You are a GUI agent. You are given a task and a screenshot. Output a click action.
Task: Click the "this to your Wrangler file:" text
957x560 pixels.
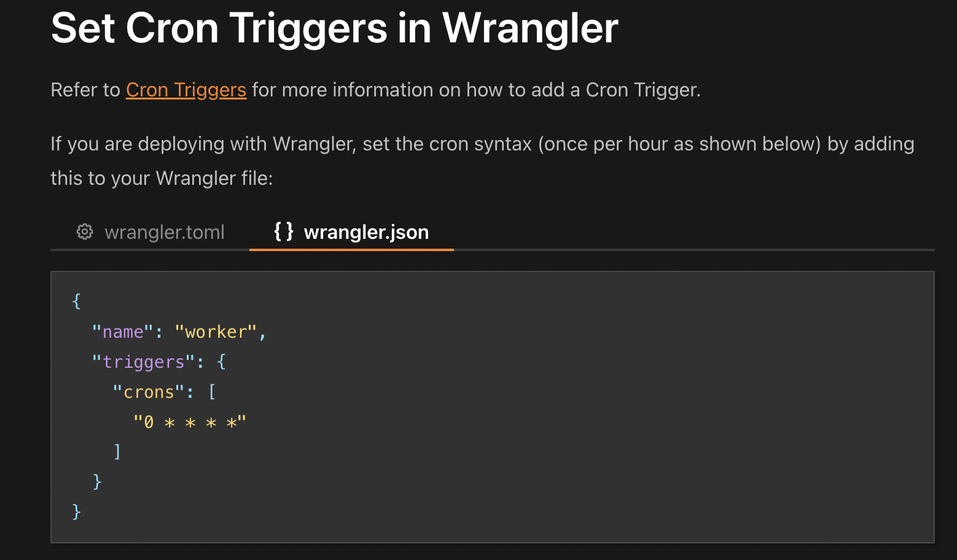pos(162,179)
